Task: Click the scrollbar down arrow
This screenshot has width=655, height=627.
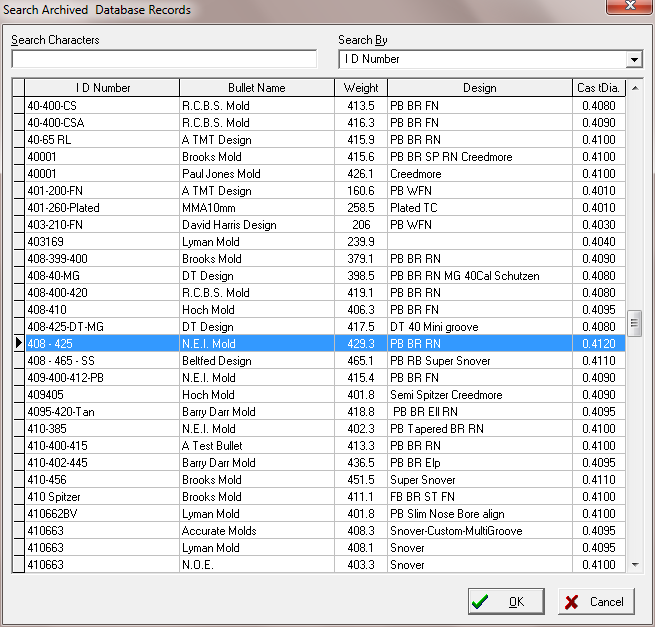Action: point(635,565)
